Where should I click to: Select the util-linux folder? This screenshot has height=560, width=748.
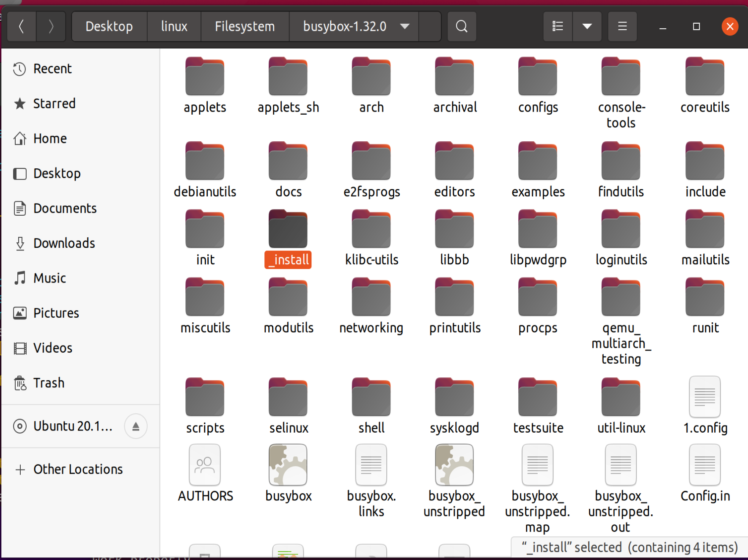621,406
